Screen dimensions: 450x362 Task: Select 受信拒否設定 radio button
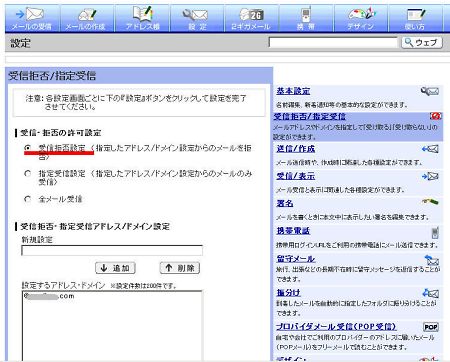point(28,147)
